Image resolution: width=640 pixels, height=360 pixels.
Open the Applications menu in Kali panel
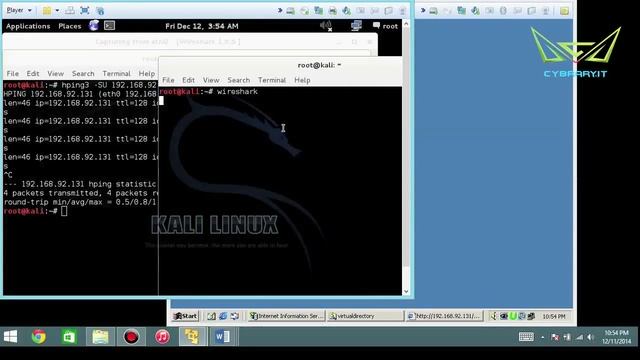pos(28,26)
